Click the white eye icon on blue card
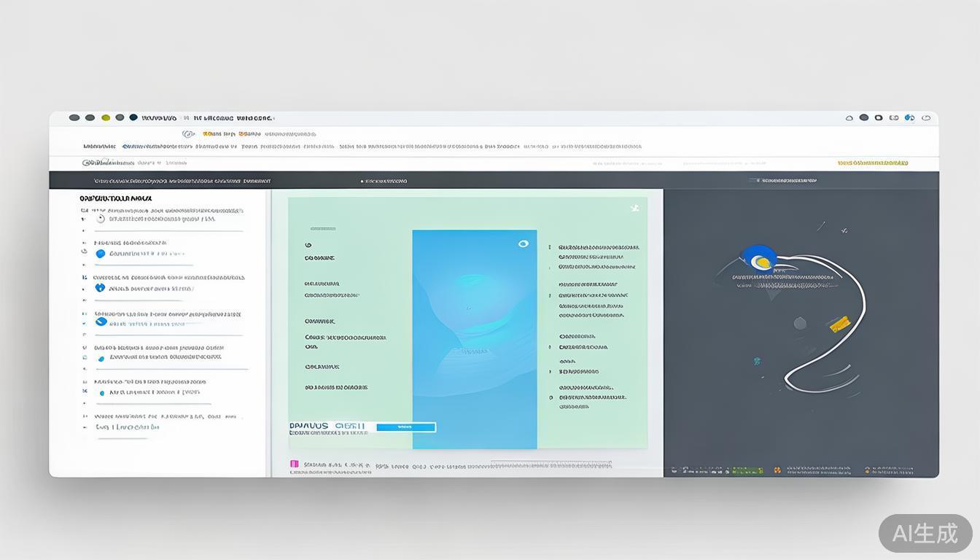The height and width of the screenshot is (560, 980). [523, 244]
